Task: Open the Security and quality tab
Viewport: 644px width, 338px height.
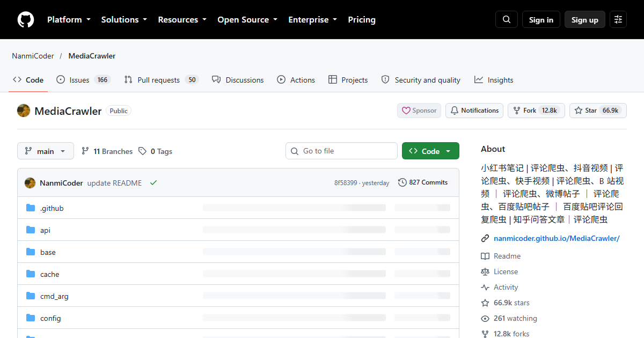Action: pos(421,80)
